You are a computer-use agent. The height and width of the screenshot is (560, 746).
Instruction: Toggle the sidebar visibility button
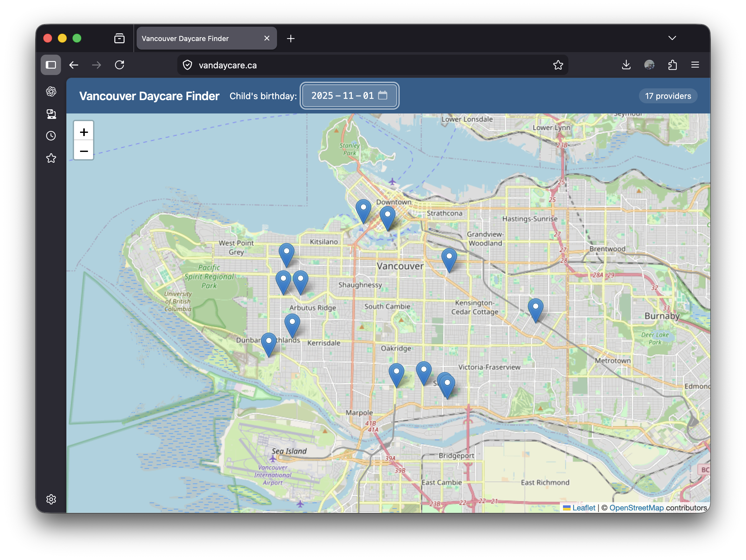point(51,65)
